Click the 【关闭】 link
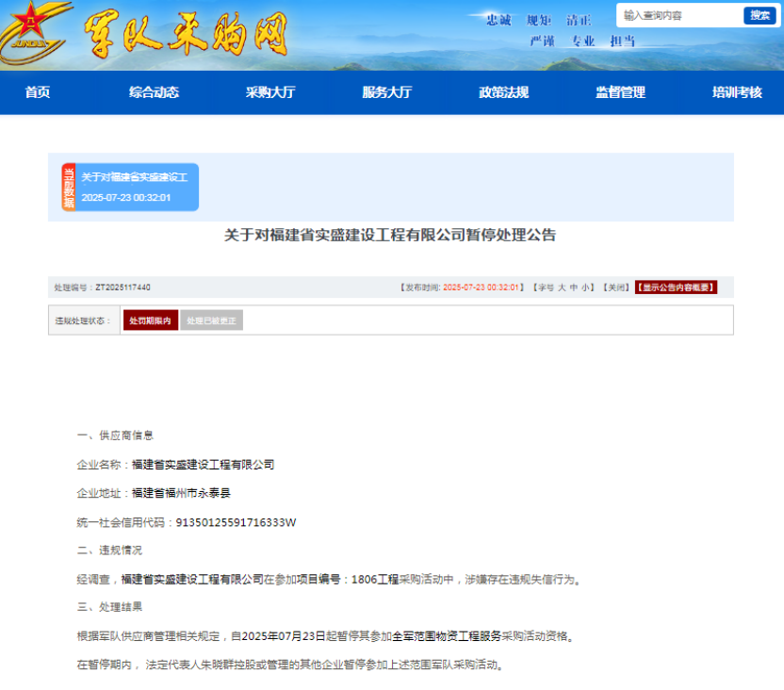The image size is (784, 690). 616,287
